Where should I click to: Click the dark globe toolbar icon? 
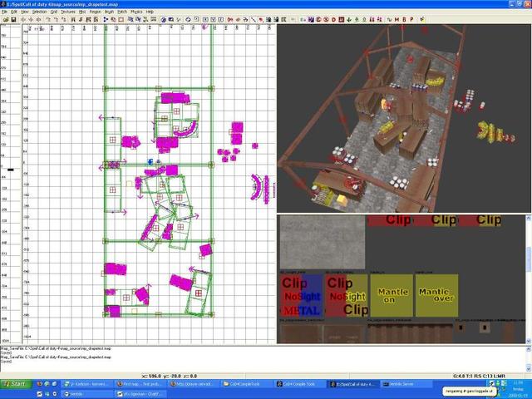pyautogui.click(x=163, y=20)
